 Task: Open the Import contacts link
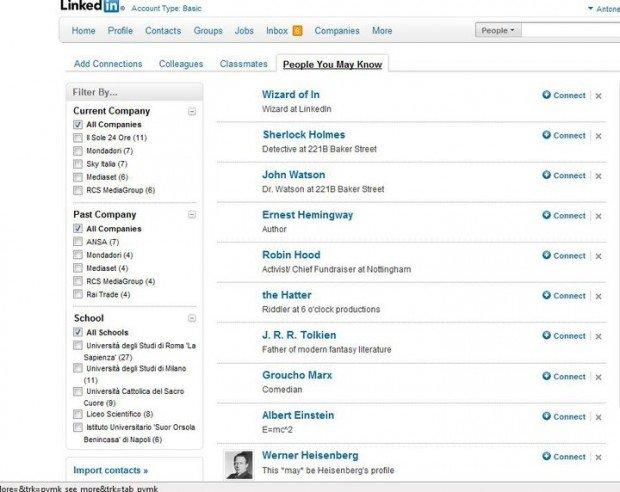pyautogui.click(x=111, y=470)
